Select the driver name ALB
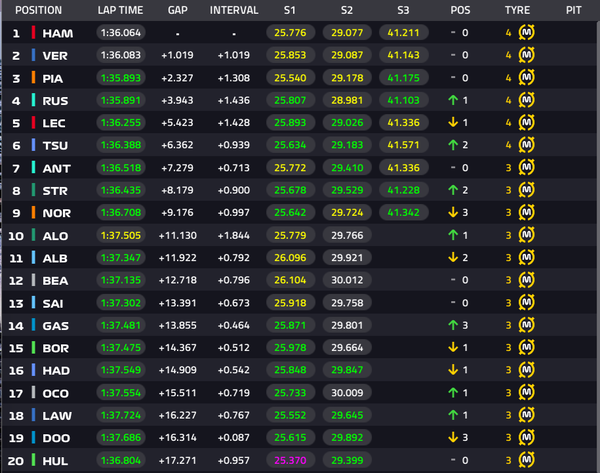Viewport: 600px width, 473px height. click(x=55, y=258)
